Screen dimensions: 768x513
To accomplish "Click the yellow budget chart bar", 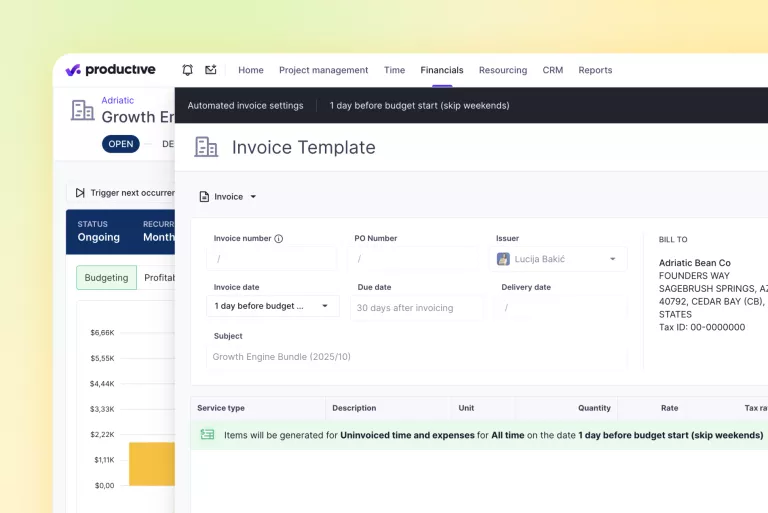I will (x=151, y=464).
